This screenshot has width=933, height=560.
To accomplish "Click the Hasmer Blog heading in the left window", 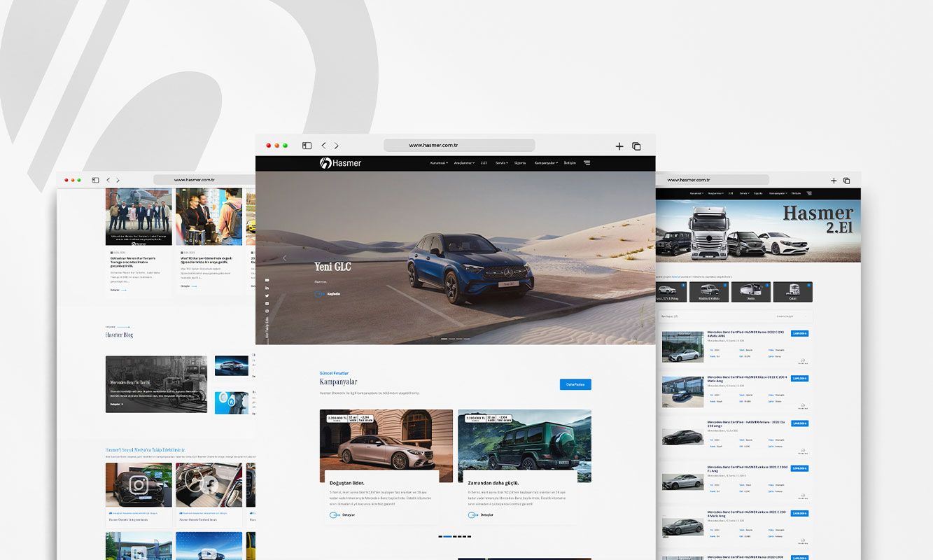I will point(119,335).
